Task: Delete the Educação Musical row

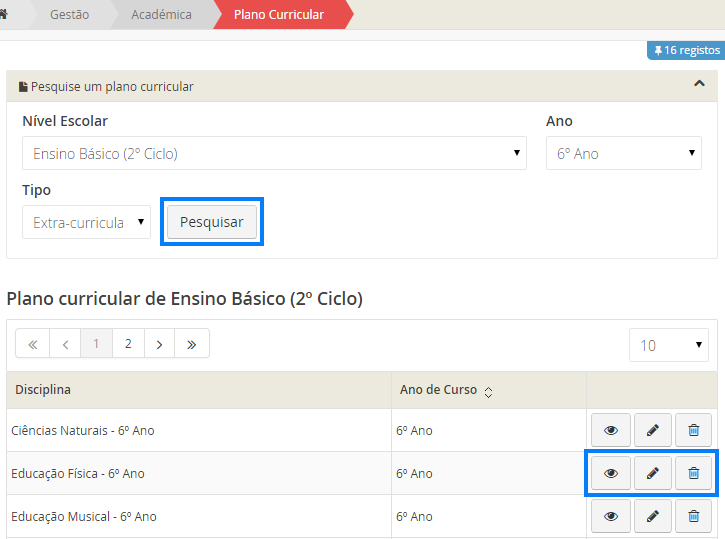Action: coord(693,516)
